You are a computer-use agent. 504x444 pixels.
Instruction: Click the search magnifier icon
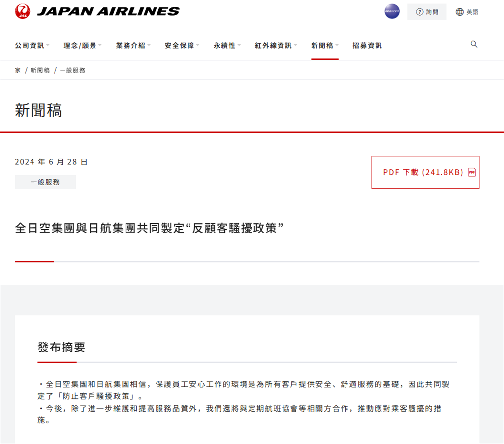click(474, 44)
